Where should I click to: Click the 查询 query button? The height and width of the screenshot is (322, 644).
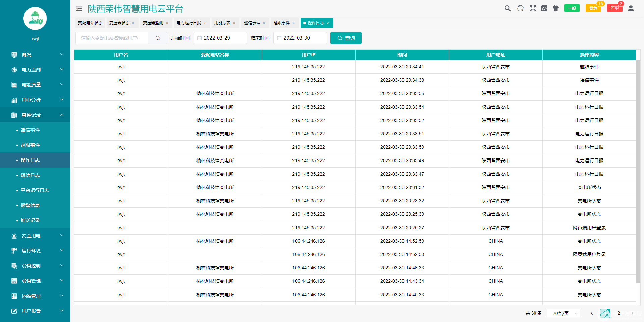pyautogui.click(x=345, y=38)
